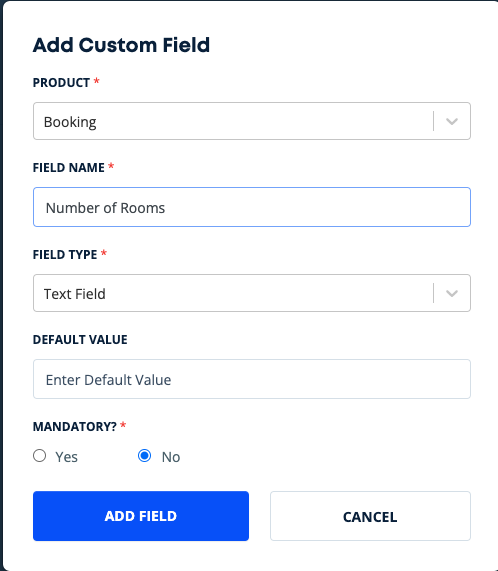This screenshot has width=498, height=571.
Task: Open the Product dropdown set to Booking
Action: [x=252, y=121]
